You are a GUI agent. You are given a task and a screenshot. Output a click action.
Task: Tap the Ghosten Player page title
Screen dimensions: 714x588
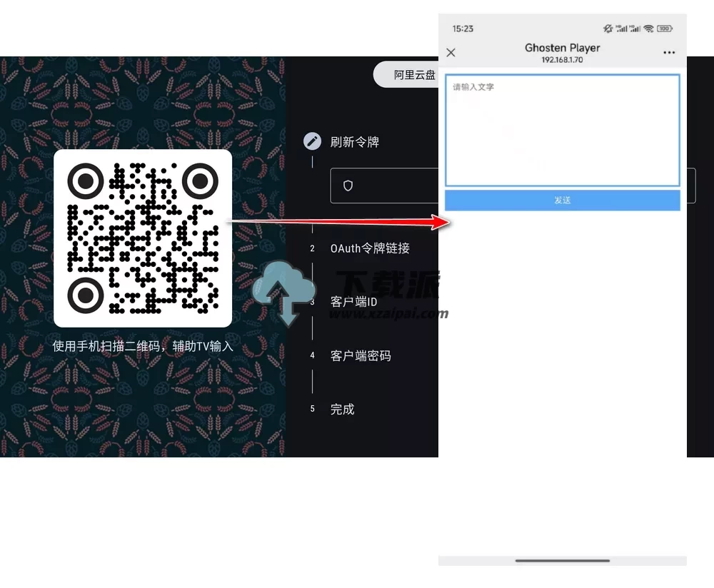[x=563, y=48]
